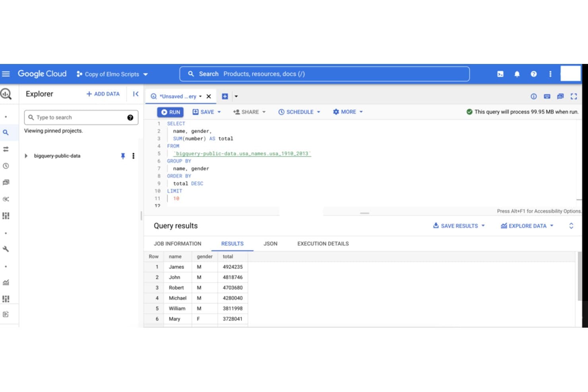The width and height of the screenshot is (588, 392).
Task: Pin toggle for bigquery-public-data project
Action: [x=123, y=156]
